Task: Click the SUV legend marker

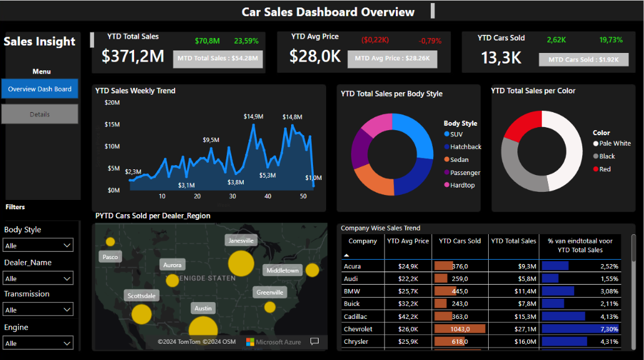Action: (x=446, y=134)
